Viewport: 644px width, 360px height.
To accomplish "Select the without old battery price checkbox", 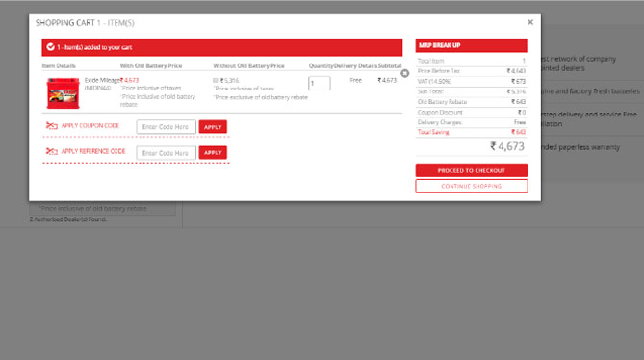I will (x=216, y=81).
